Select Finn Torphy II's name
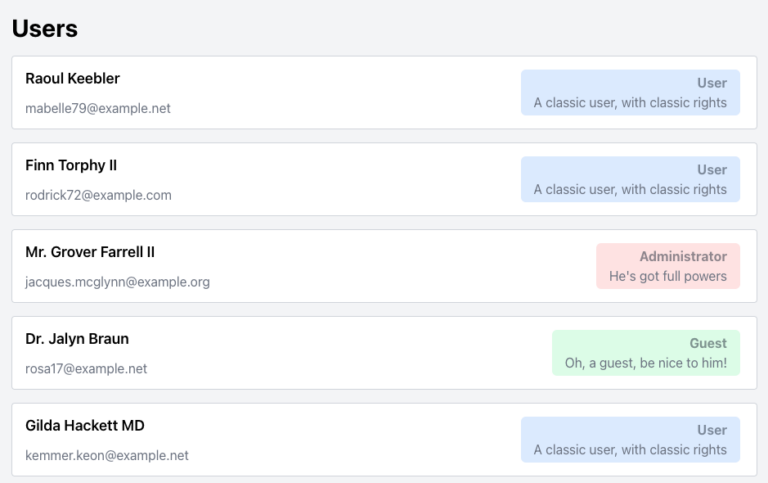This screenshot has height=483, width=768. [x=71, y=166]
